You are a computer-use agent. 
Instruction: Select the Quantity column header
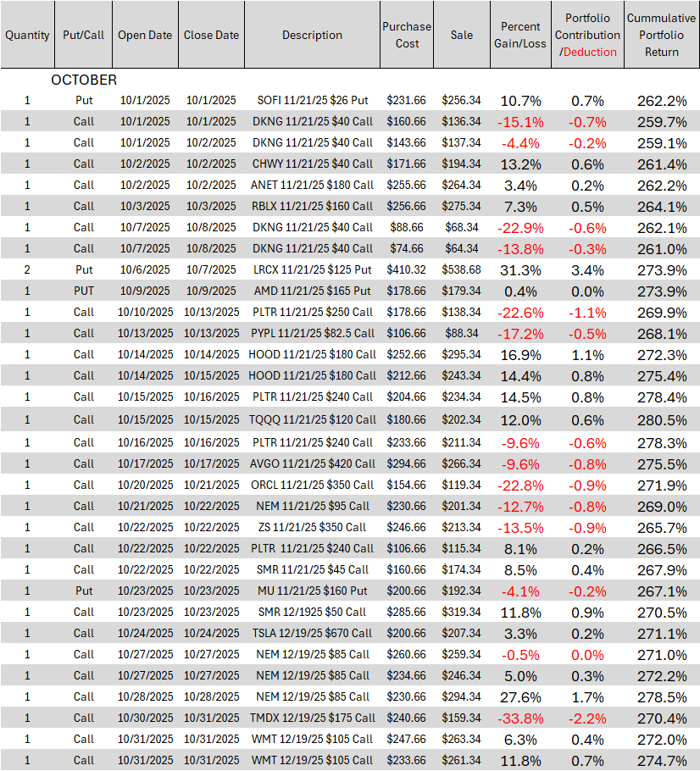tap(28, 35)
